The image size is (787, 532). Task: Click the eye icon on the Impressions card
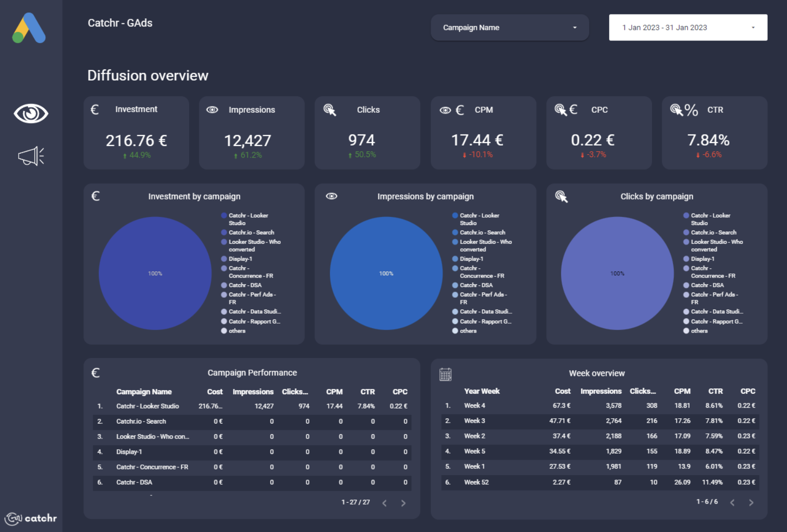tap(211, 110)
